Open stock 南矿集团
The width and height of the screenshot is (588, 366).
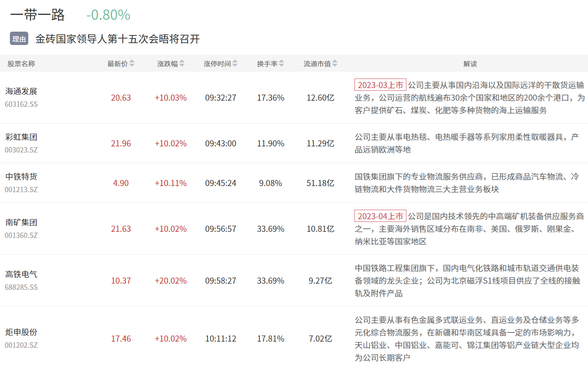click(21, 222)
